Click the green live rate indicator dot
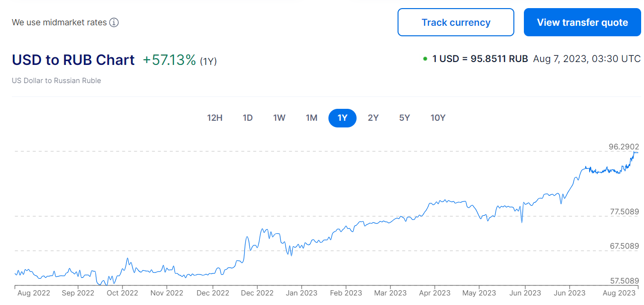 (425, 59)
